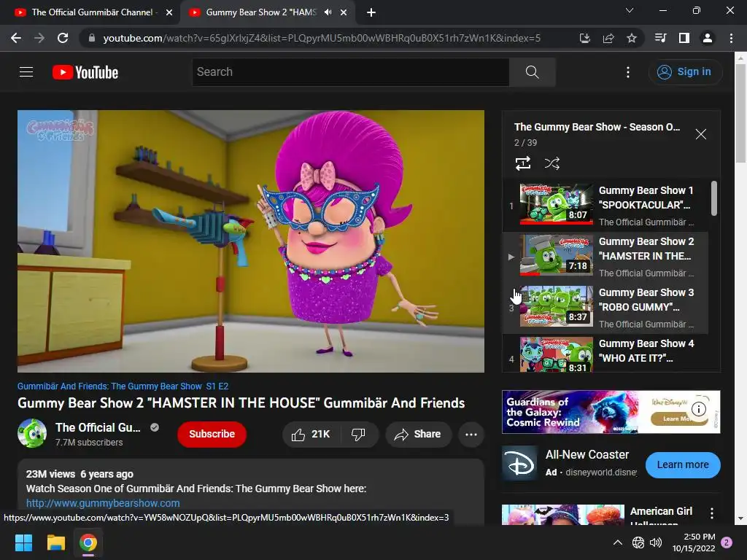Show hidden system tray icons
Image resolution: width=747 pixels, height=560 pixels.
click(617, 542)
